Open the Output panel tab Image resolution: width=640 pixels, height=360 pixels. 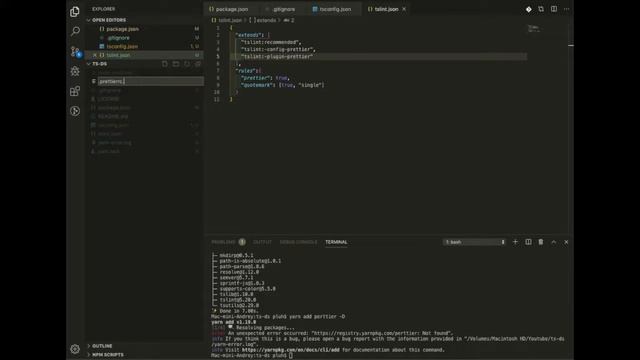(262, 242)
